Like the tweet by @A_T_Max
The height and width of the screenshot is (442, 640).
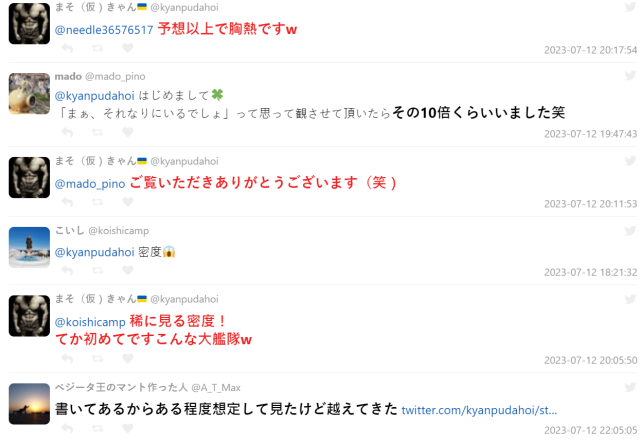coord(128,428)
